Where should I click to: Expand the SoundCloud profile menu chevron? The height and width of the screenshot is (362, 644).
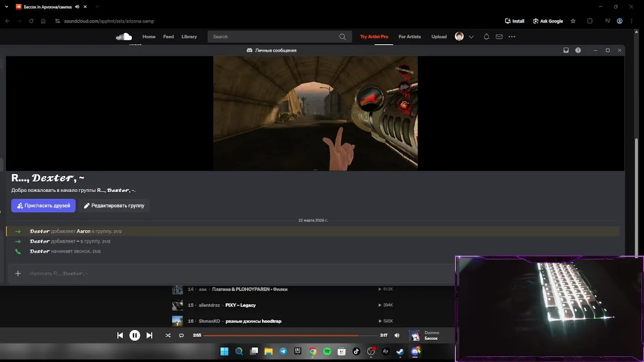(471, 37)
